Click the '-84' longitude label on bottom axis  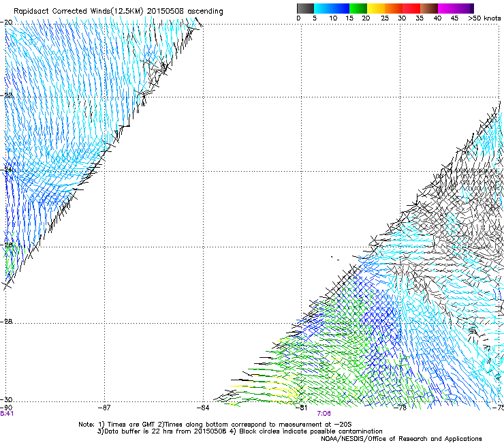(203, 408)
